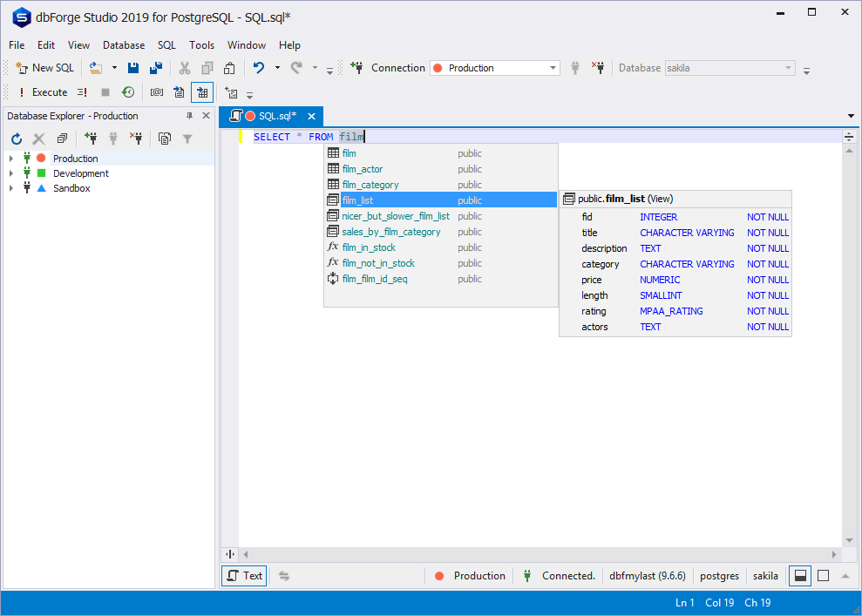
Task: Click the red-X disconnect icon in Database Explorer
Action: (136, 139)
